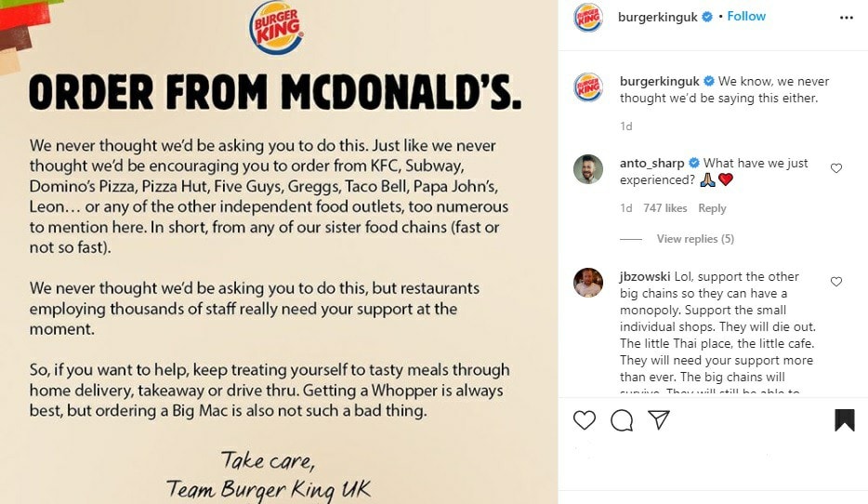Screen dimensions: 868x504
Task: Save the post with the bookmark icon
Action: coord(844,420)
